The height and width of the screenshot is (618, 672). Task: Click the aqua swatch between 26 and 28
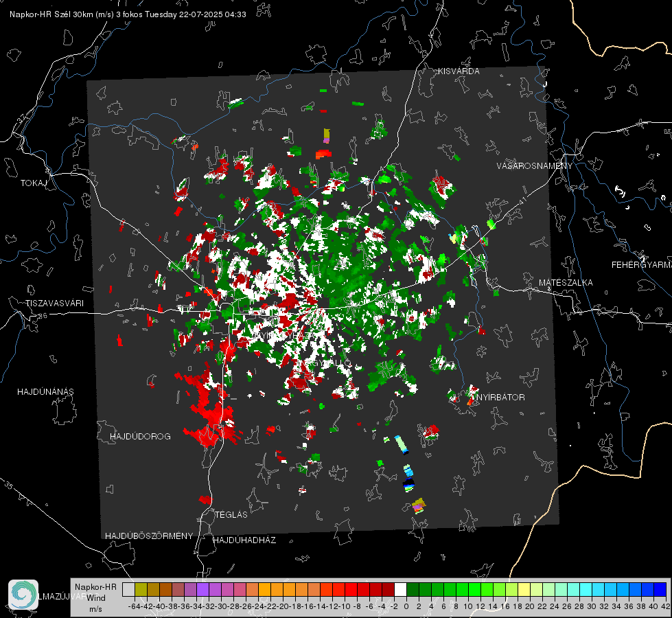[x=574, y=589]
